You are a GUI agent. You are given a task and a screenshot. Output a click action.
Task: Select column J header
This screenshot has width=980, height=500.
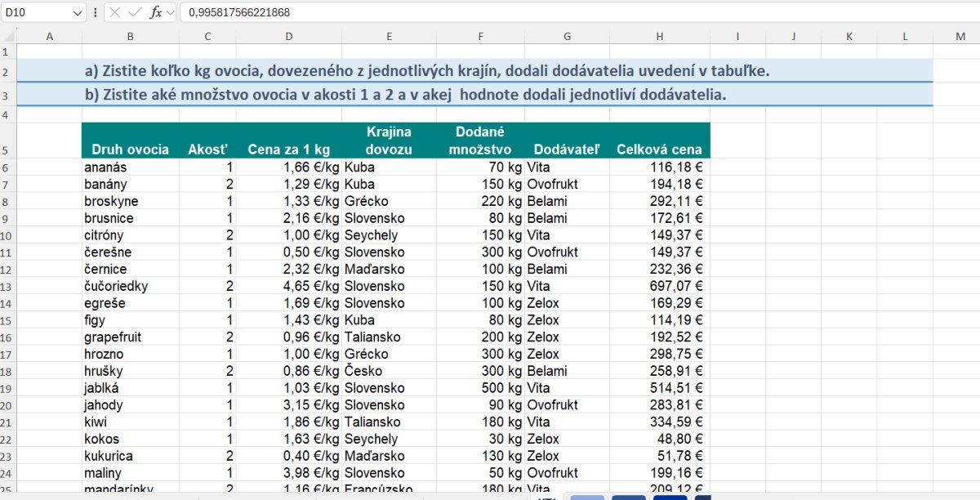793,36
